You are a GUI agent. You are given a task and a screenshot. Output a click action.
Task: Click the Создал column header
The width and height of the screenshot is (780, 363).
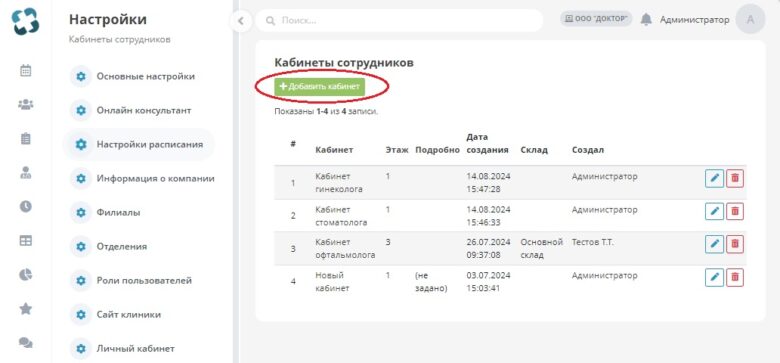point(588,150)
